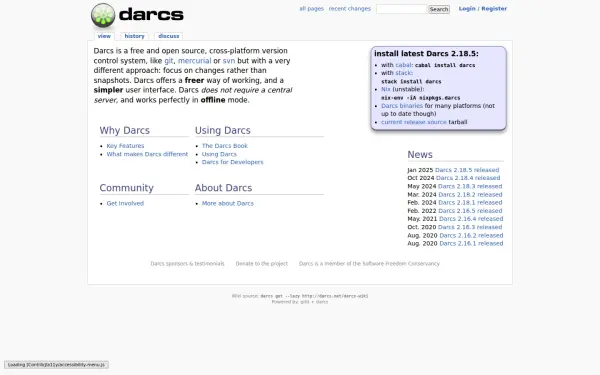Focus the search text field

click(401, 9)
